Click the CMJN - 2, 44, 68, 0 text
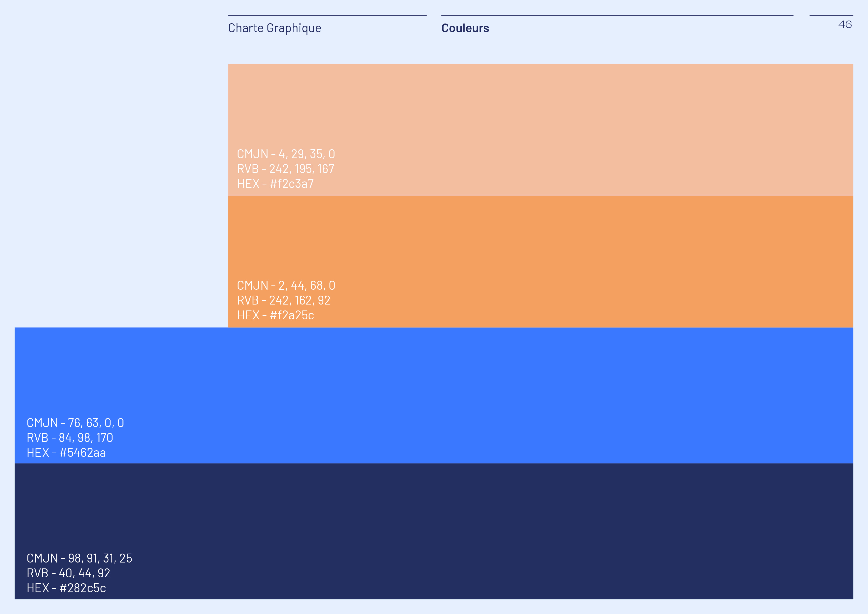 pos(286,285)
